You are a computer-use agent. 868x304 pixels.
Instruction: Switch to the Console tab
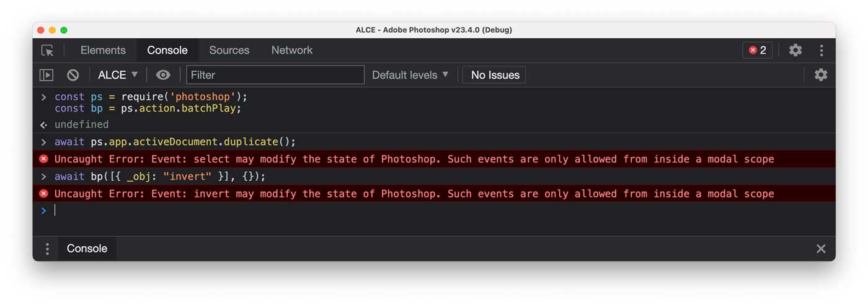pyautogui.click(x=167, y=50)
